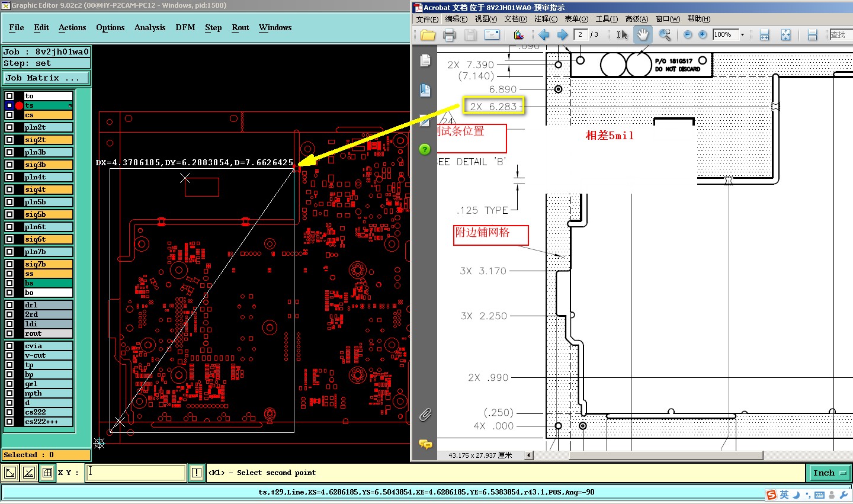Open Edit menu in Graphic Editor
The width and height of the screenshot is (853, 504).
point(41,27)
